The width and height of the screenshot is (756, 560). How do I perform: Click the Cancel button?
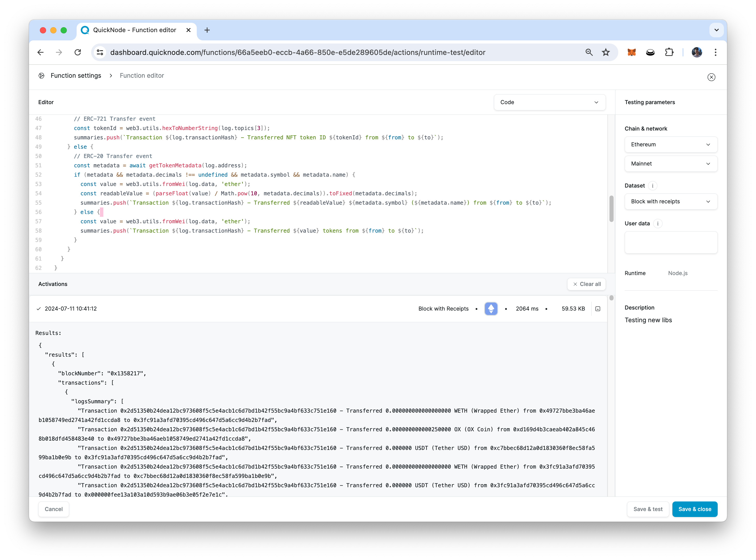[54, 509]
